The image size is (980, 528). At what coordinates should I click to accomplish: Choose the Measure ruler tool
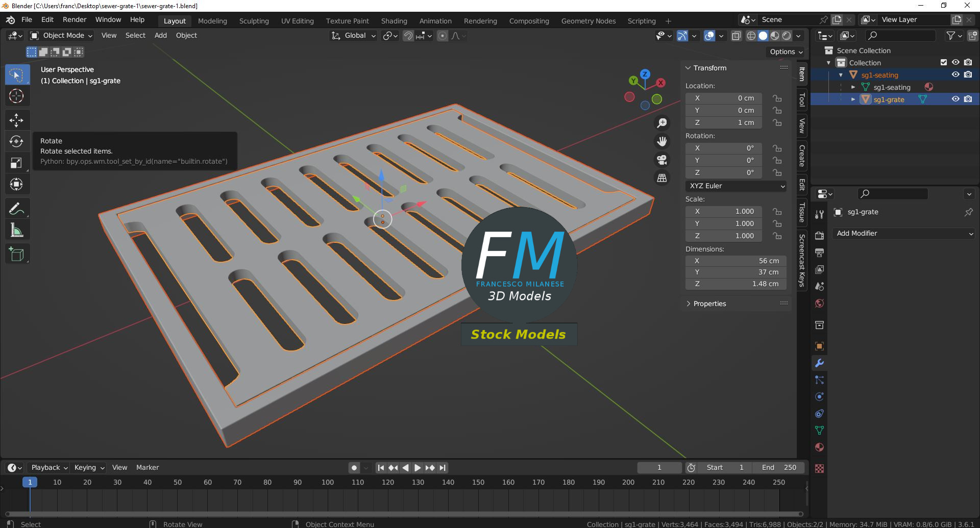pyautogui.click(x=16, y=230)
